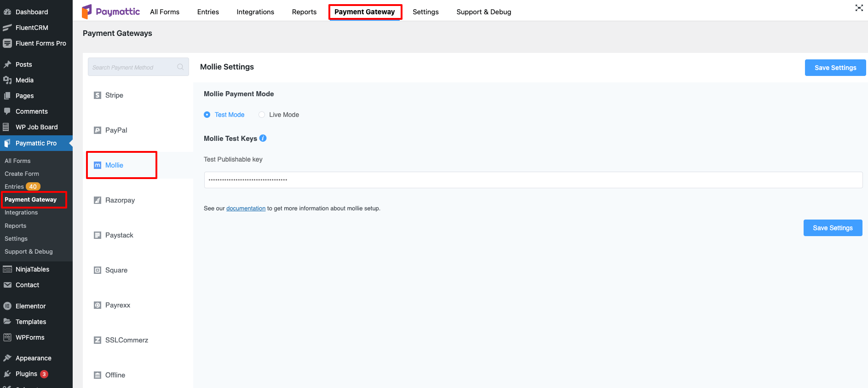Image resolution: width=868 pixels, height=388 pixels.
Task: Click the Test Publishable key field
Action: [533, 180]
